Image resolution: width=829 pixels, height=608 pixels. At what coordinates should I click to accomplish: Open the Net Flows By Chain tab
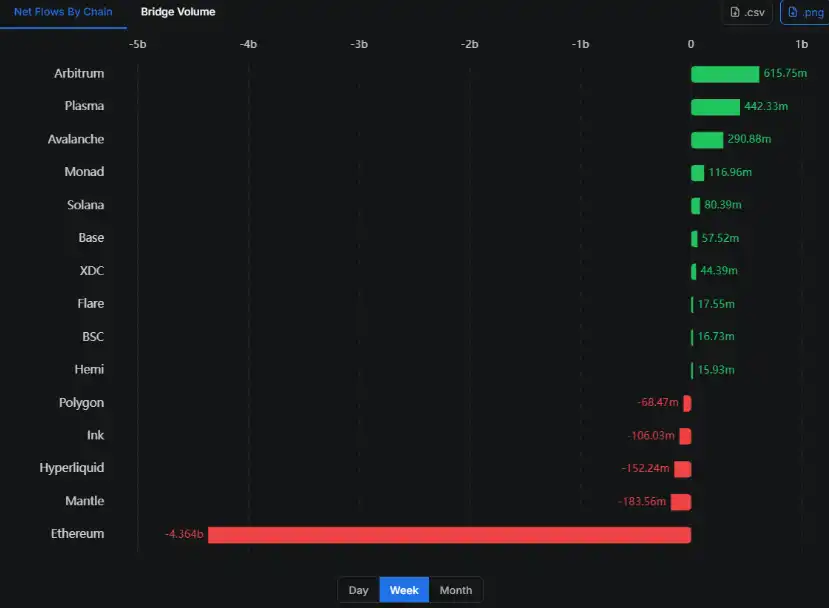tap(63, 12)
